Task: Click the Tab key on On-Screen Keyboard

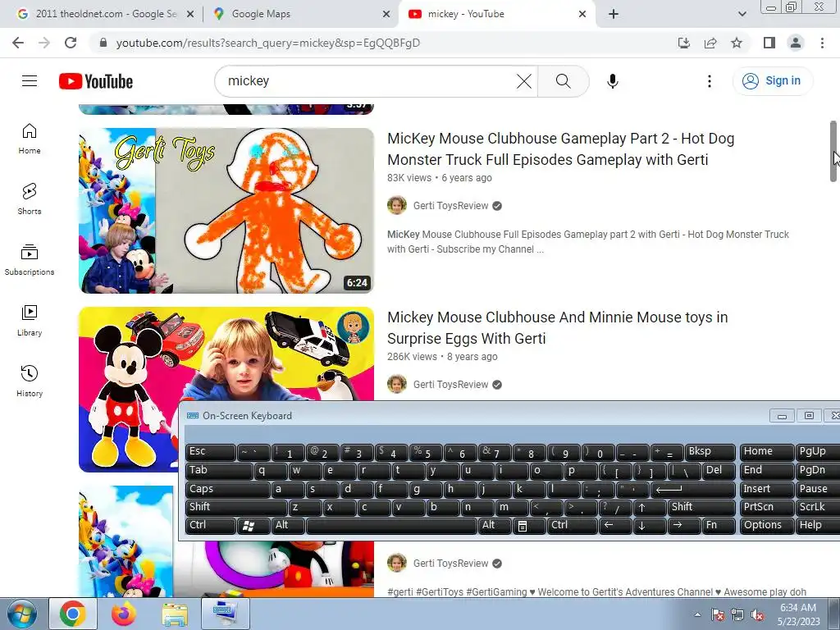Action: coord(218,470)
